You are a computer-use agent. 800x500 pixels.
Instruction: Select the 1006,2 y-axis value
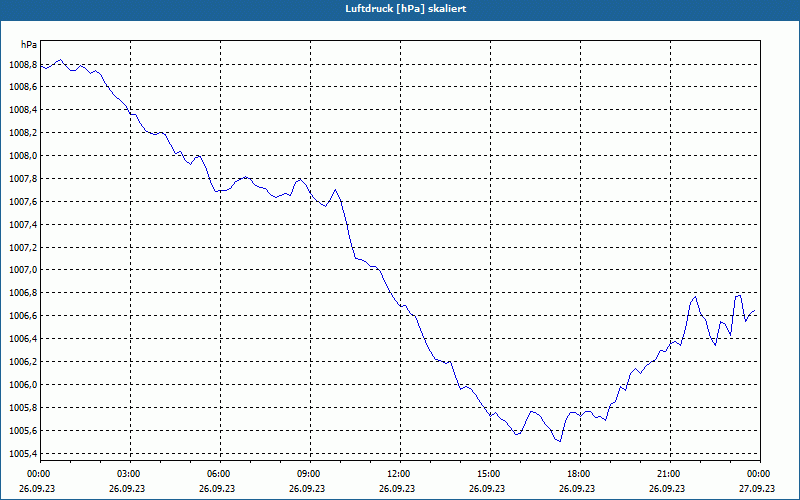point(23,362)
